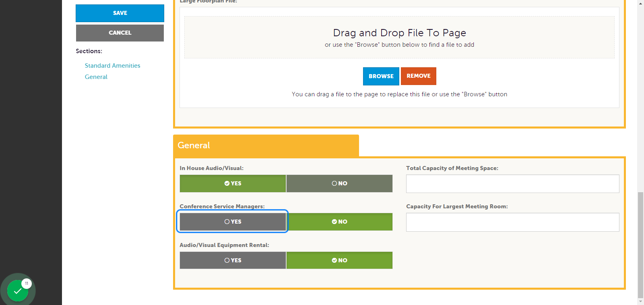644x305 pixels.
Task: Click the green checkmark badge icon
Action: [18, 290]
